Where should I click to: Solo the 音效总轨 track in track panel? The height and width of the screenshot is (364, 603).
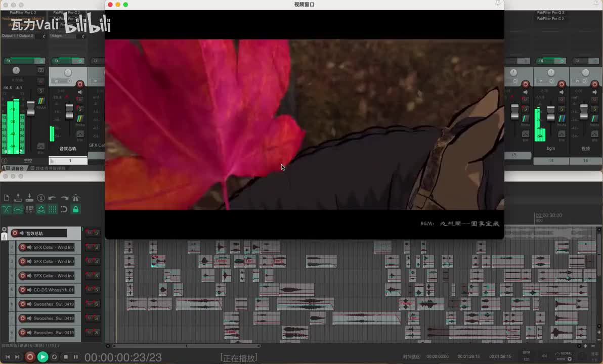pyautogui.click(x=97, y=233)
